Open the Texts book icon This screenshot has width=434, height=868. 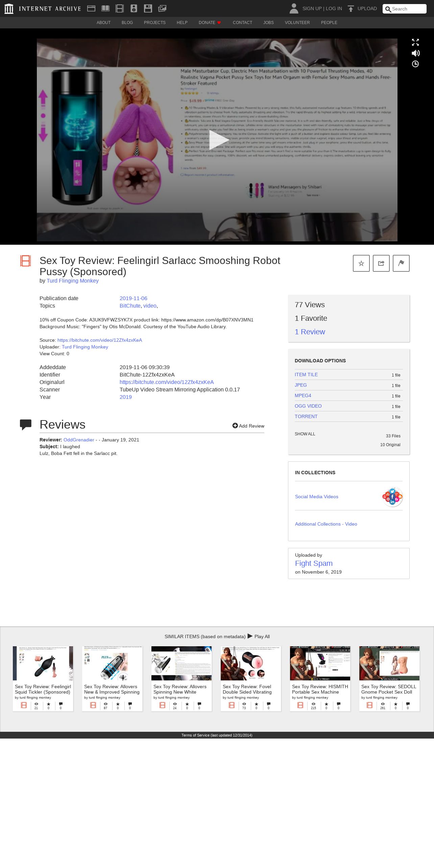pyautogui.click(x=105, y=8)
